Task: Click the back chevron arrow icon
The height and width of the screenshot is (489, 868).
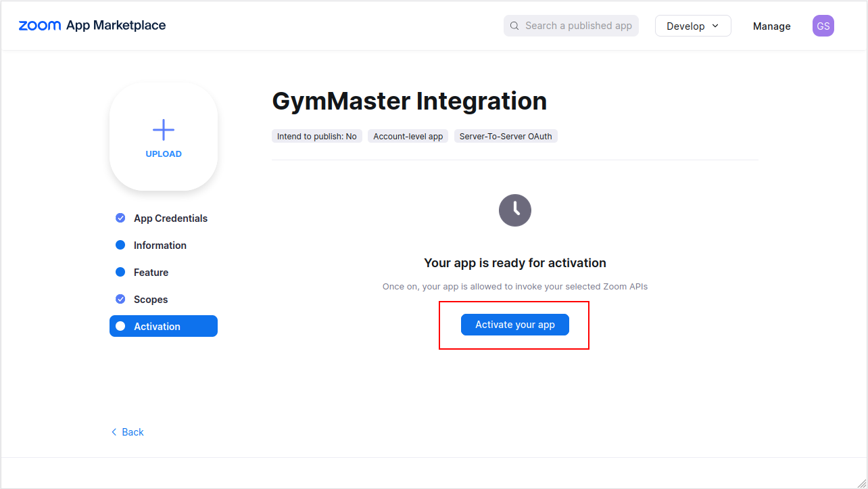Action: pyautogui.click(x=114, y=432)
